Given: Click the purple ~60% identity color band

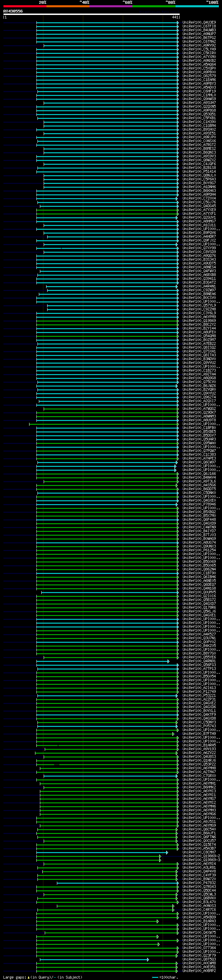Looking at the screenshot, I should pos(111,6).
